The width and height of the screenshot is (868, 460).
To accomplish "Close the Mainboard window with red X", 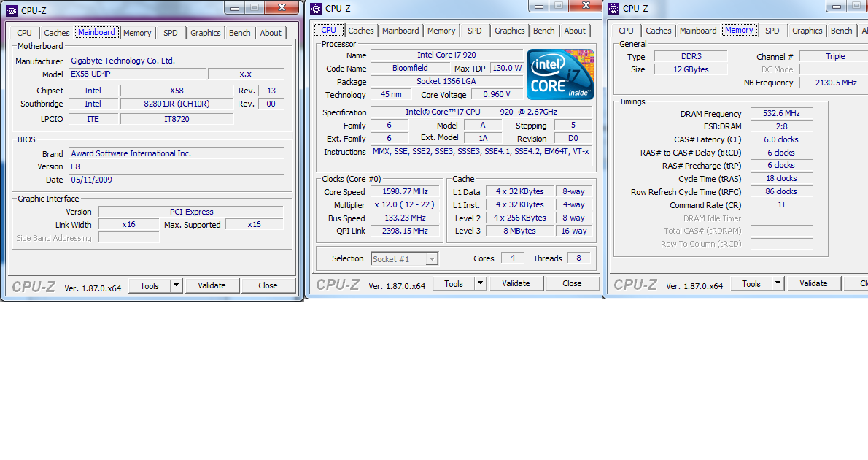I will pyautogui.click(x=280, y=7).
